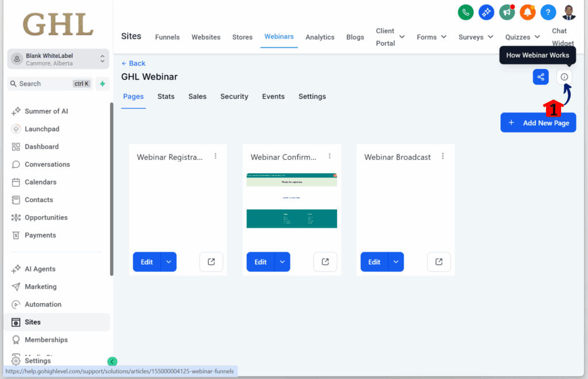This screenshot has width=588, height=379.
Task: Open the Sales sub-tab
Action: [x=198, y=96]
